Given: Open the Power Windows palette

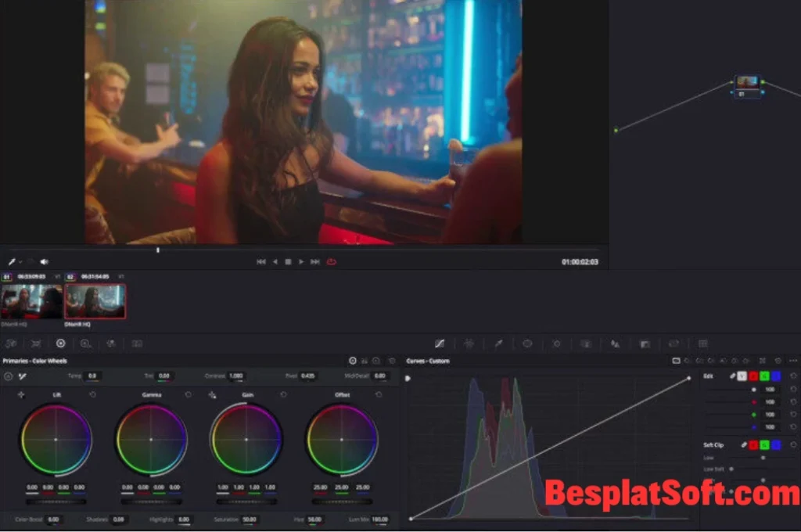Looking at the screenshot, I should pos(527,343).
